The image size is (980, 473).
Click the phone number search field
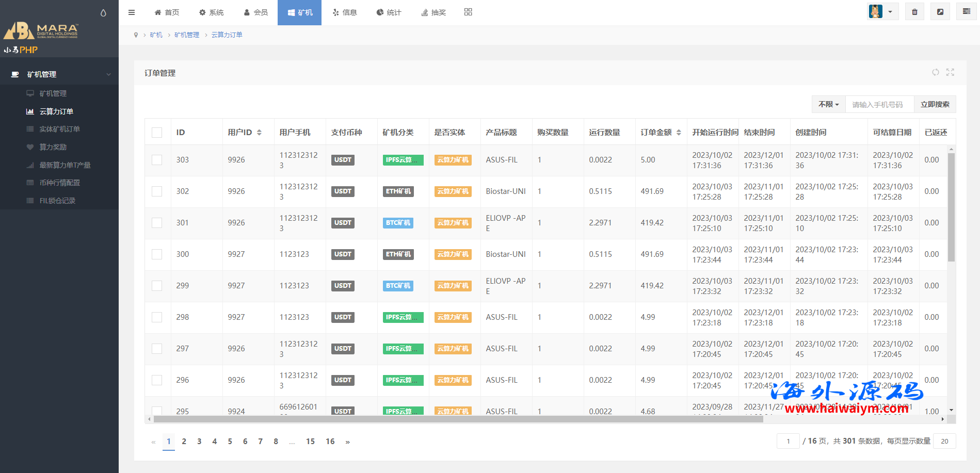[879, 104]
